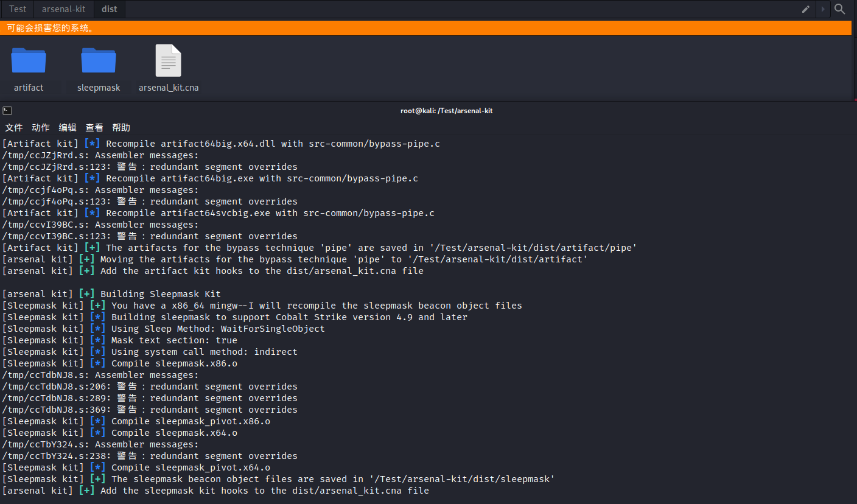This screenshot has width=857, height=504.
Task: Open the 文件 menu in terminal
Action: coord(14,127)
